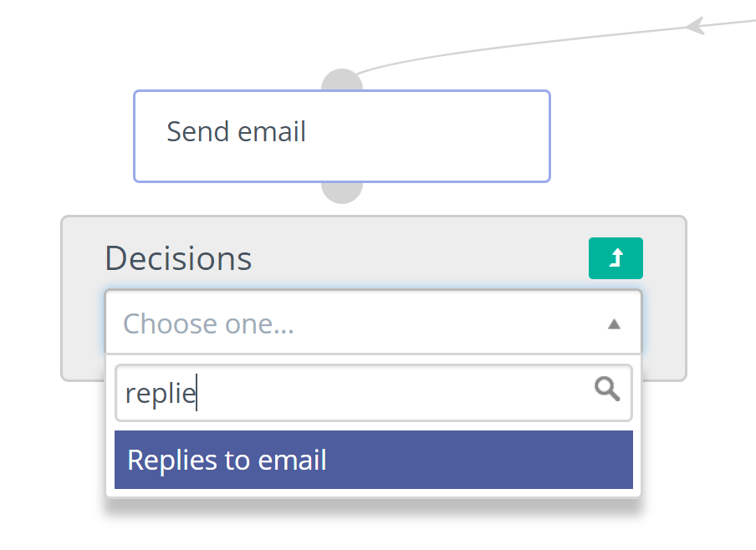756x550 pixels.
Task: Place cursor after "replie" in search box
Action: (197, 393)
